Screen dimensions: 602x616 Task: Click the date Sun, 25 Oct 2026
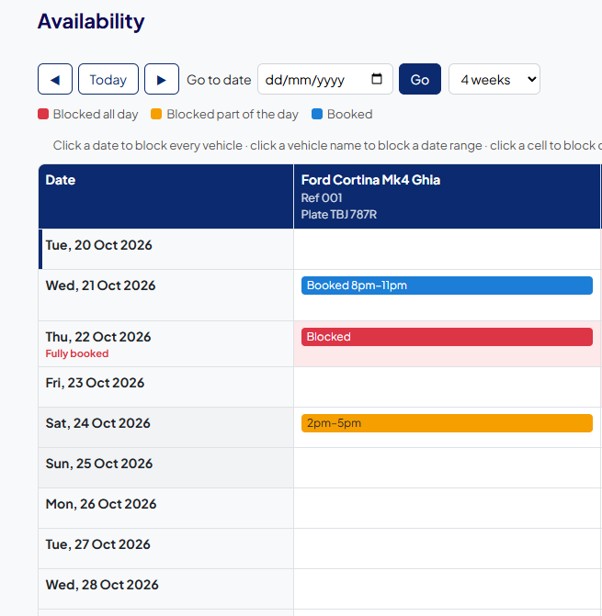click(99, 464)
